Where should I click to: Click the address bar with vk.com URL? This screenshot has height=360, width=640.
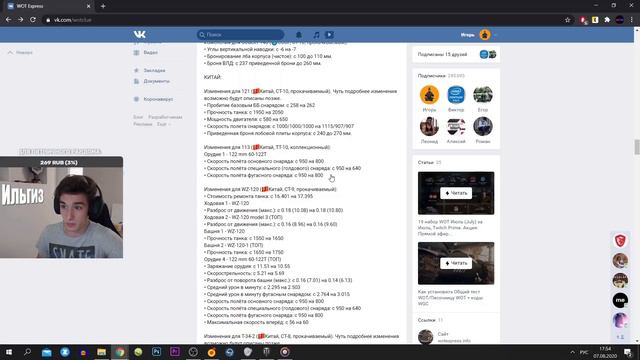coord(302,20)
